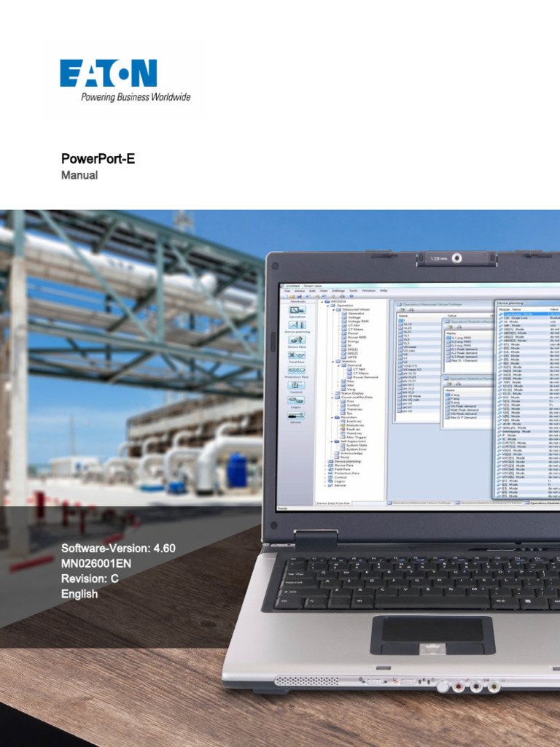Select Power Demand in the tree
The width and height of the screenshot is (560, 747).
click(366, 377)
